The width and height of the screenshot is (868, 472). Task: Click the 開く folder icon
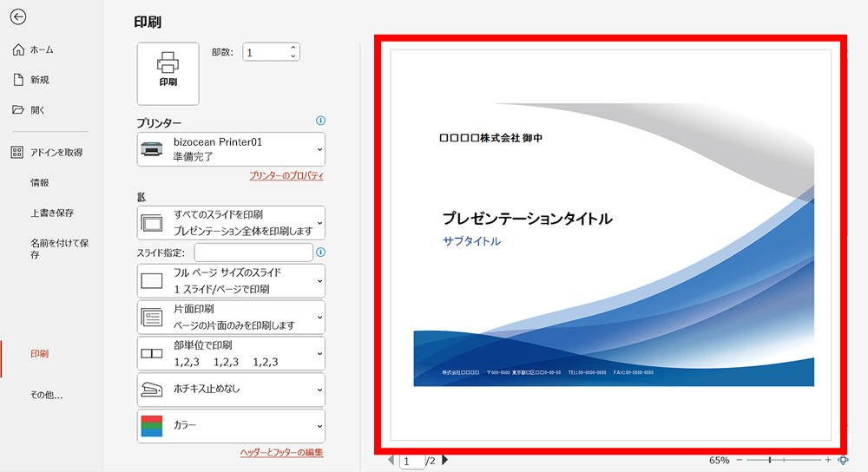pos(18,109)
